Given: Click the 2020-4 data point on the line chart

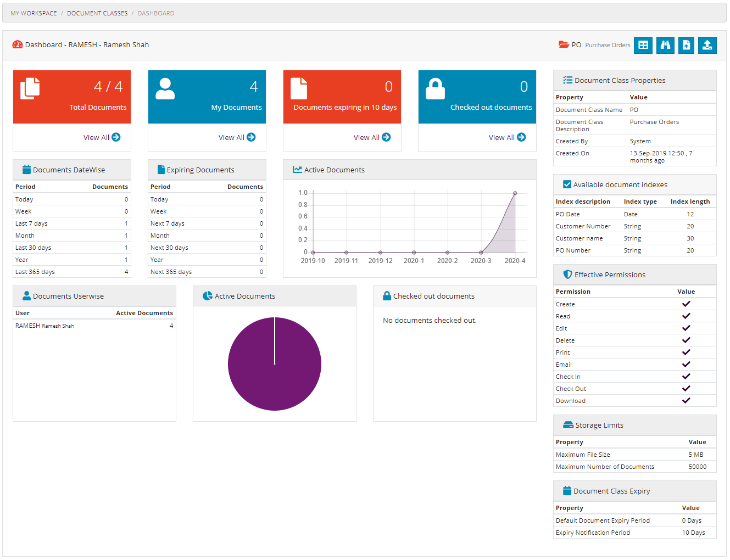Looking at the screenshot, I should point(515,193).
